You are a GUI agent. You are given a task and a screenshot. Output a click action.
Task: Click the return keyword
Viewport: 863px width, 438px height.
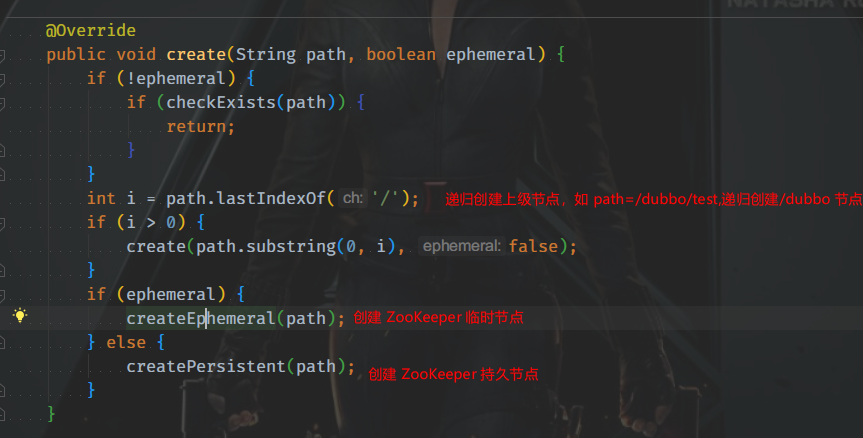196,127
